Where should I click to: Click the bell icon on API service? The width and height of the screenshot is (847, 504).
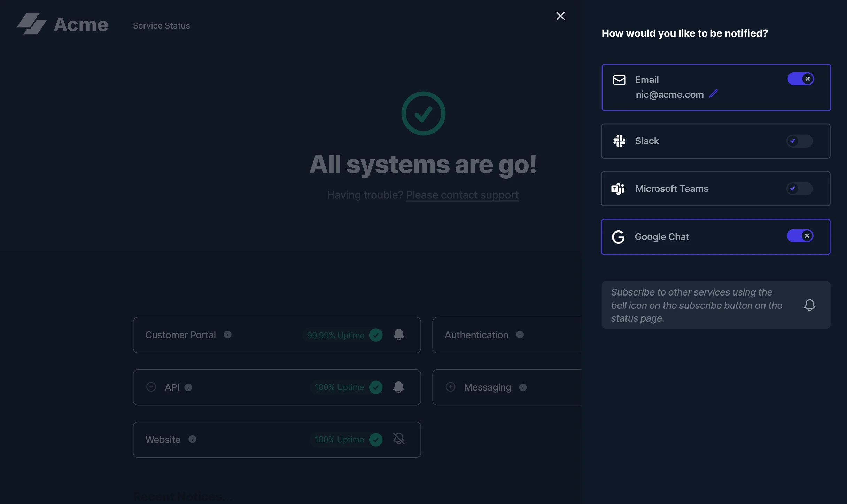[398, 387]
